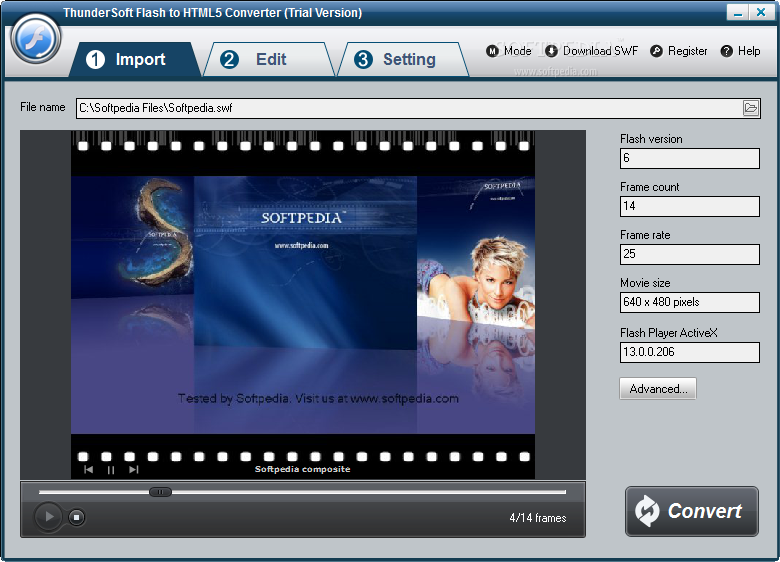Minimize the converter window
The width and height of the screenshot is (780, 562).
pyautogui.click(x=738, y=12)
